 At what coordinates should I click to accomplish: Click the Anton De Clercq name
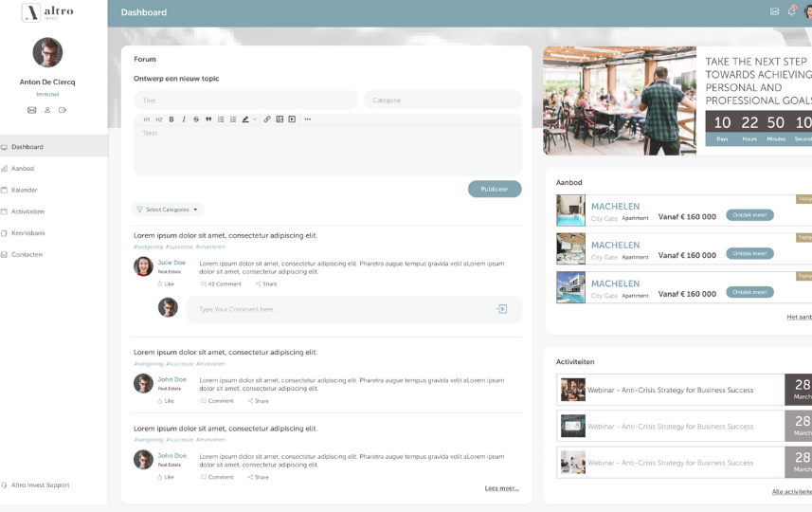pos(47,82)
